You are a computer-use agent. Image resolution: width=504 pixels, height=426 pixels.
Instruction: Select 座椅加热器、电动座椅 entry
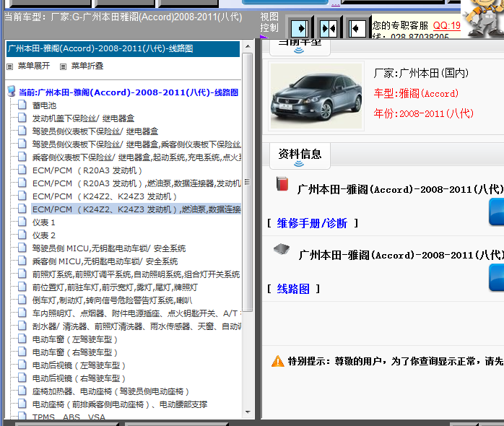110,391
